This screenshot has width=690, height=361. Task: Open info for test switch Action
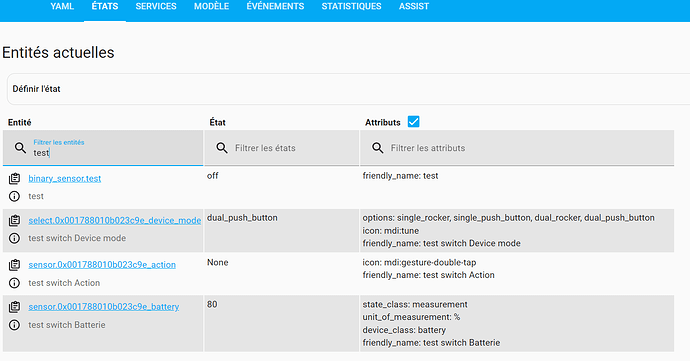pyautogui.click(x=15, y=283)
